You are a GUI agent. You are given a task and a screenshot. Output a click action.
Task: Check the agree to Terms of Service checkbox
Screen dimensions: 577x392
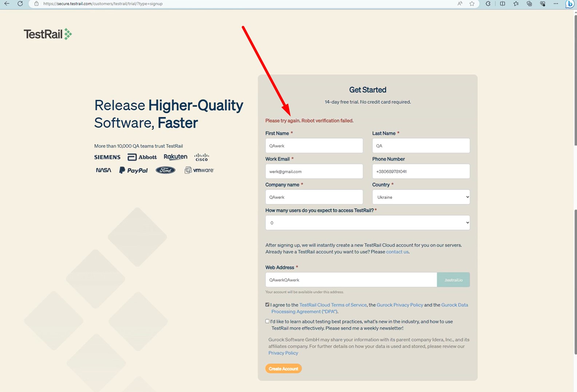click(x=267, y=305)
